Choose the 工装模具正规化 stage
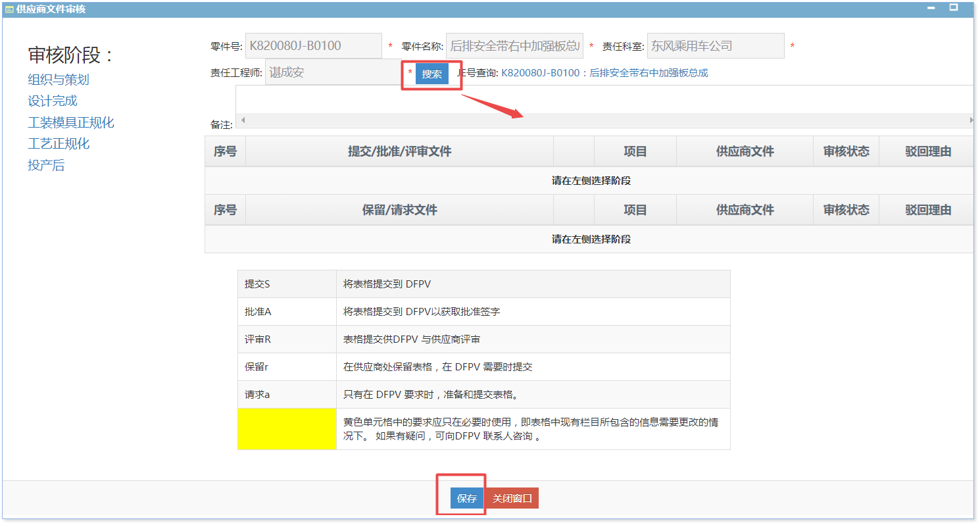This screenshot has width=980, height=525. click(71, 122)
